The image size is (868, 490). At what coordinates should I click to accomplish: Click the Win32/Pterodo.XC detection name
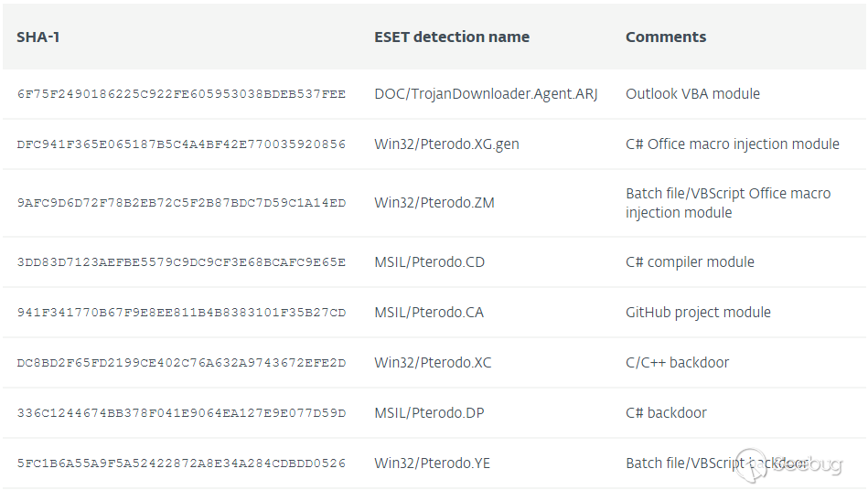coord(433,363)
